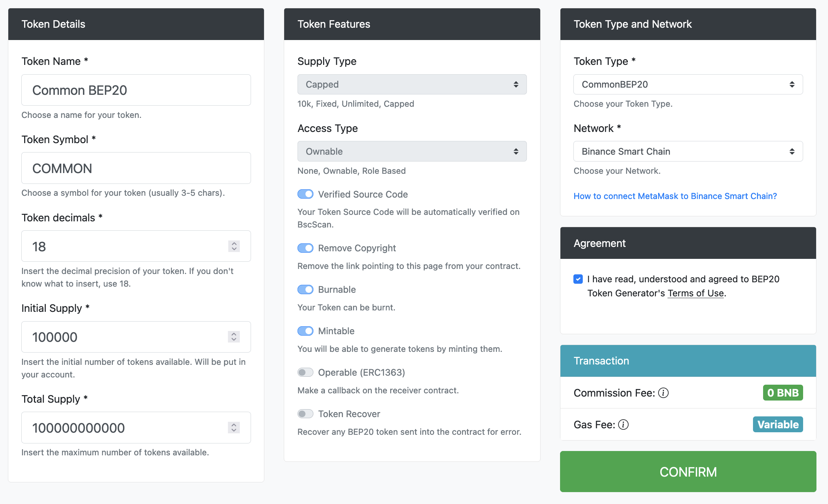Click the Token Recover toggle icon
The height and width of the screenshot is (504, 828).
coord(305,414)
